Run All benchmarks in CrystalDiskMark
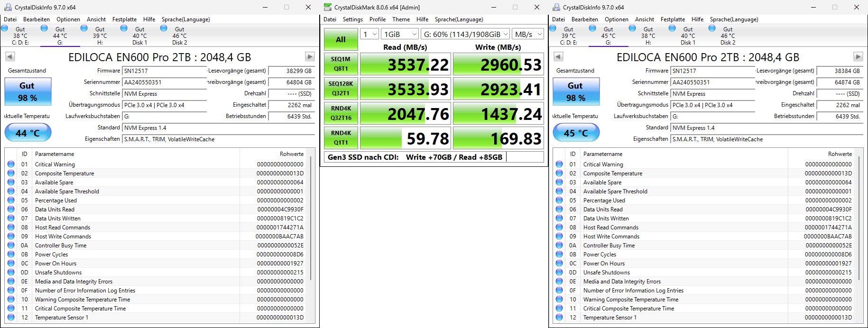The image size is (868, 328). click(x=341, y=39)
